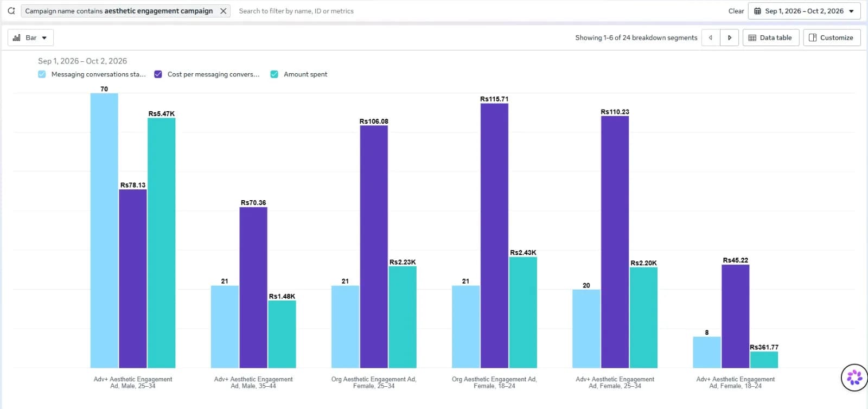Switch to Data table view
This screenshot has width=868, height=409.
click(x=770, y=37)
